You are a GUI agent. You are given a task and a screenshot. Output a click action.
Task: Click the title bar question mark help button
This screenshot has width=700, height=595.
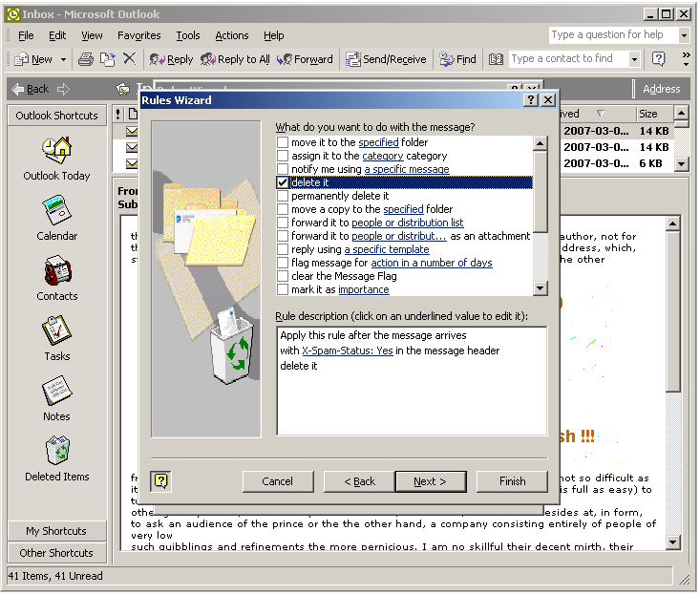tap(530, 100)
